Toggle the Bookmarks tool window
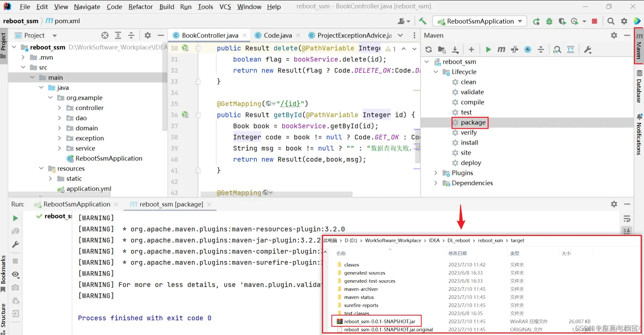The width and height of the screenshot is (644, 335). click(3, 274)
